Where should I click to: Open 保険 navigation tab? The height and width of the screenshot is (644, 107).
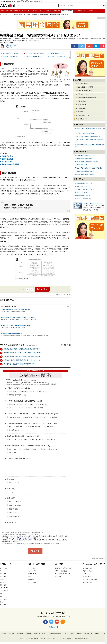tap(11, 11)
